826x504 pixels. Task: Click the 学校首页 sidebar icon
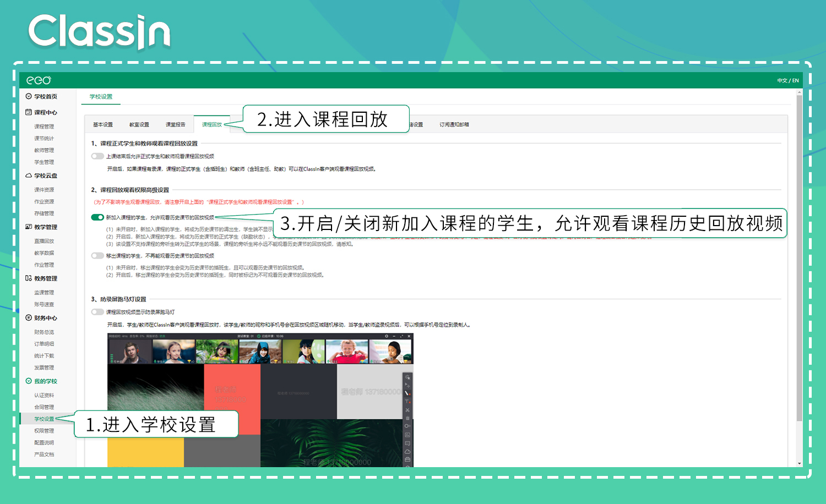point(29,96)
